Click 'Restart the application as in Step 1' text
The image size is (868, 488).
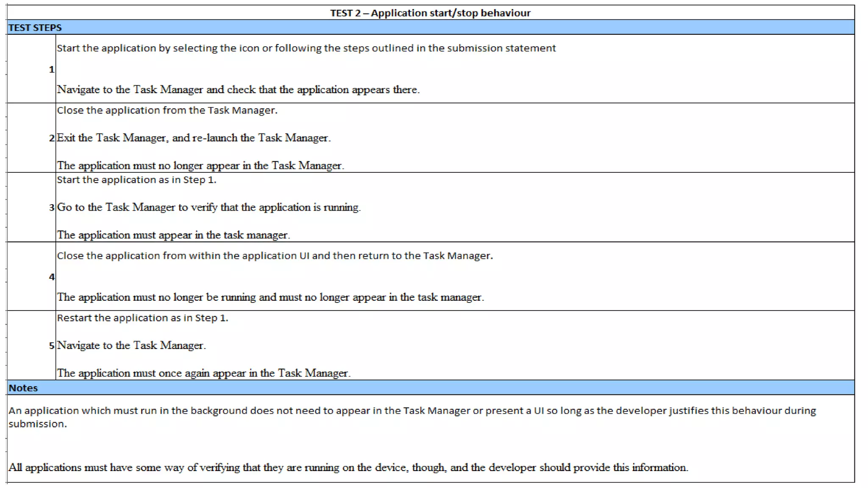click(x=142, y=318)
